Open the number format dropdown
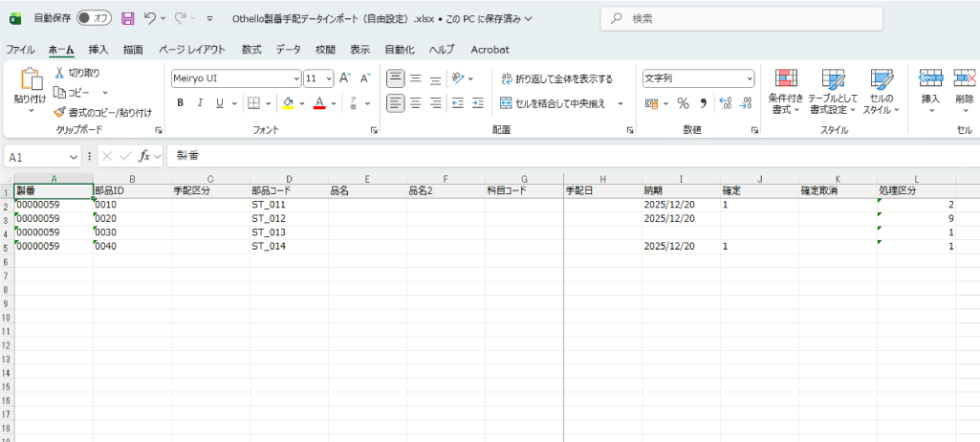 pyautogui.click(x=749, y=78)
